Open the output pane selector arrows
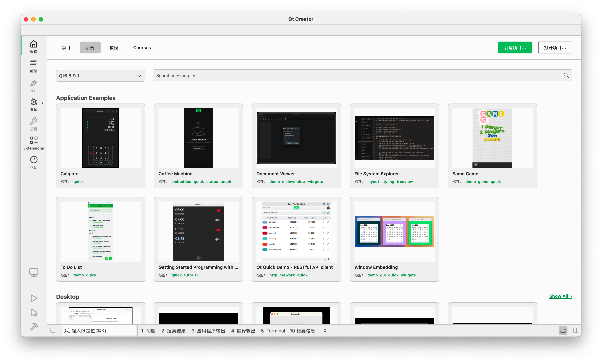 click(325, 331)
